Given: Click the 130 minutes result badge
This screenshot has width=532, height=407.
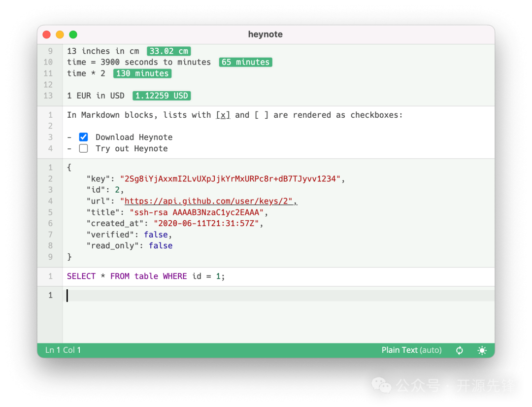Looking at the screenshot, I should [x=142, y=73].
